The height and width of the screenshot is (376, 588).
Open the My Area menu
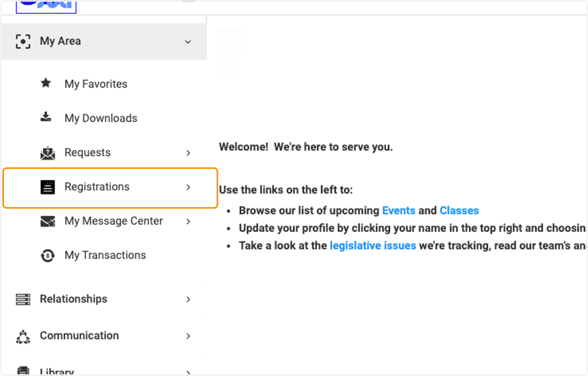pos(104,42)
